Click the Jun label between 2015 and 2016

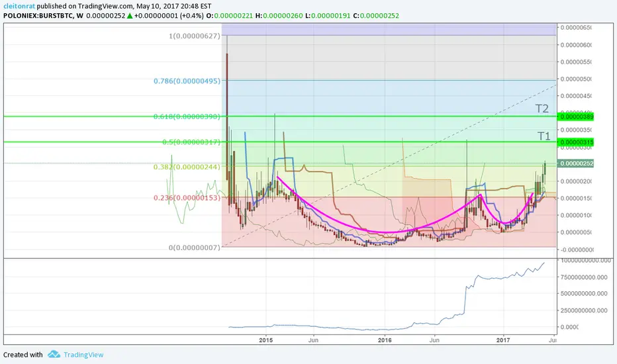coord(313,340)
